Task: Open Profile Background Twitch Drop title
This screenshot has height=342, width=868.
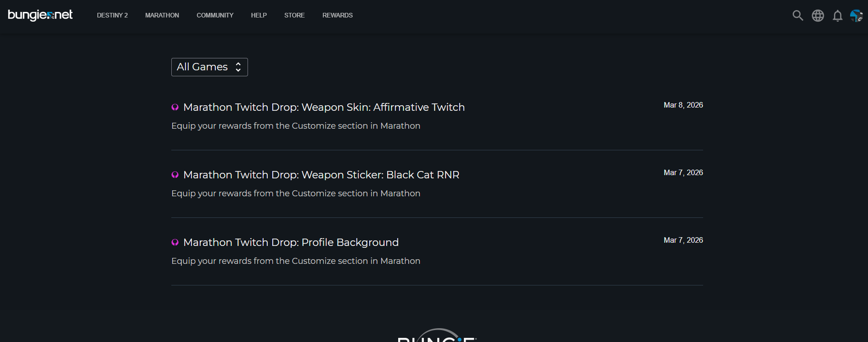Action: tap(291, 242)
